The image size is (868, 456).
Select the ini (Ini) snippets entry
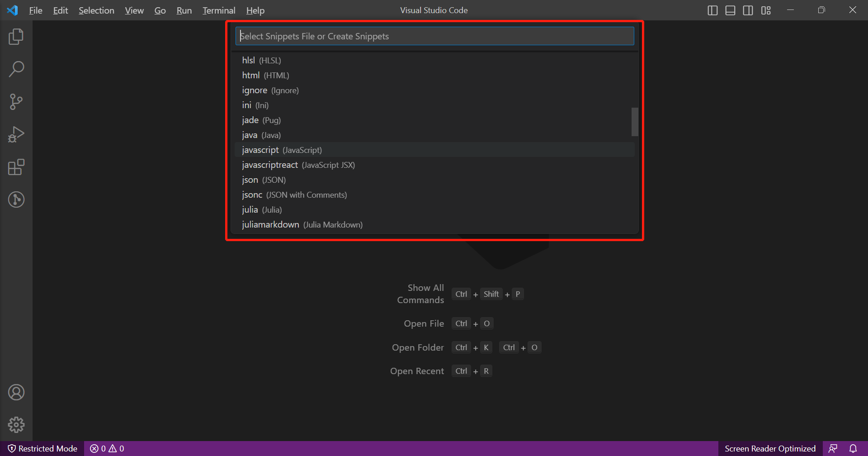[x=434, y=105]
